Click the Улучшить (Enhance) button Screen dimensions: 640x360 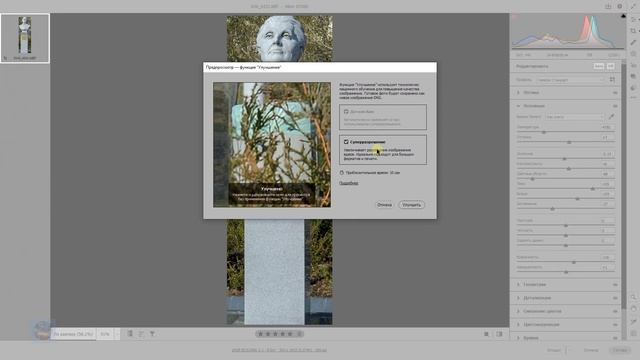(x=411, y=205)
